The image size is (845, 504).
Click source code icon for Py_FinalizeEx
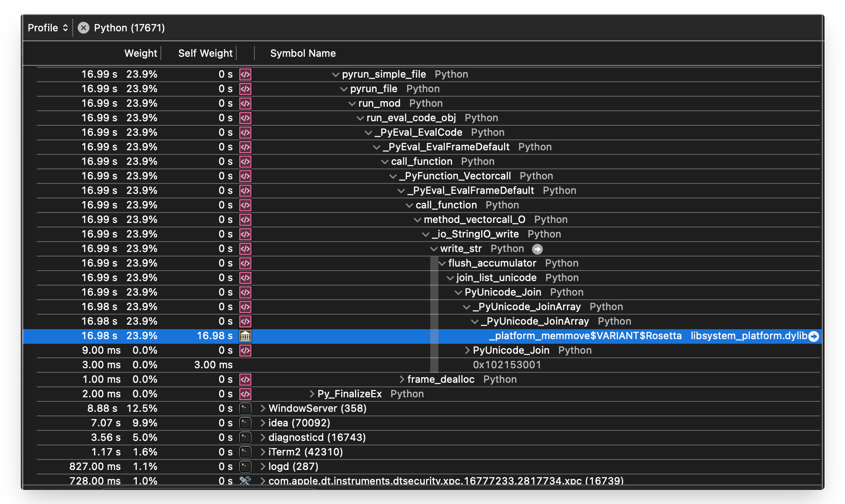[x=245, y=394]
